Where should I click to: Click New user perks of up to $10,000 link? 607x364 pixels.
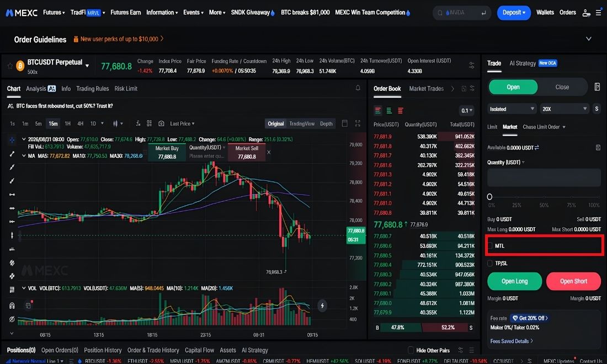(119, 39)
